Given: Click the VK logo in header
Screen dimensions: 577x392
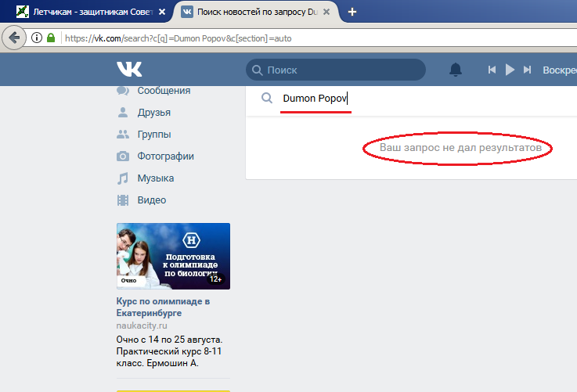Looking at the screenshot, I should [130, 70].
